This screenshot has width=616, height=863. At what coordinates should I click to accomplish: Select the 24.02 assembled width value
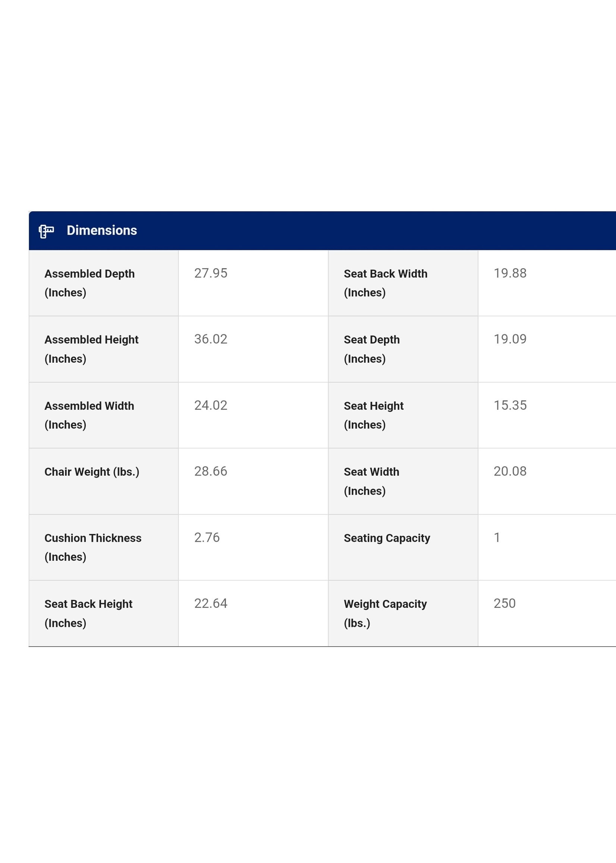click(211, 405)
